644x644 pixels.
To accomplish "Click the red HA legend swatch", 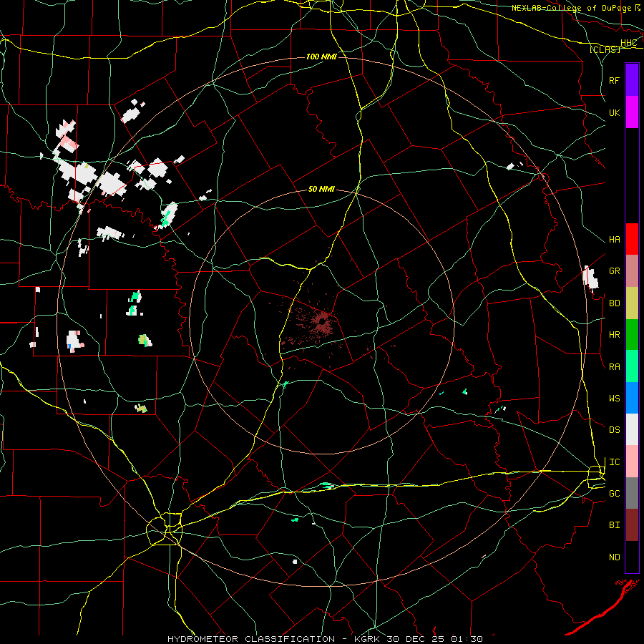I will (632, 239).
